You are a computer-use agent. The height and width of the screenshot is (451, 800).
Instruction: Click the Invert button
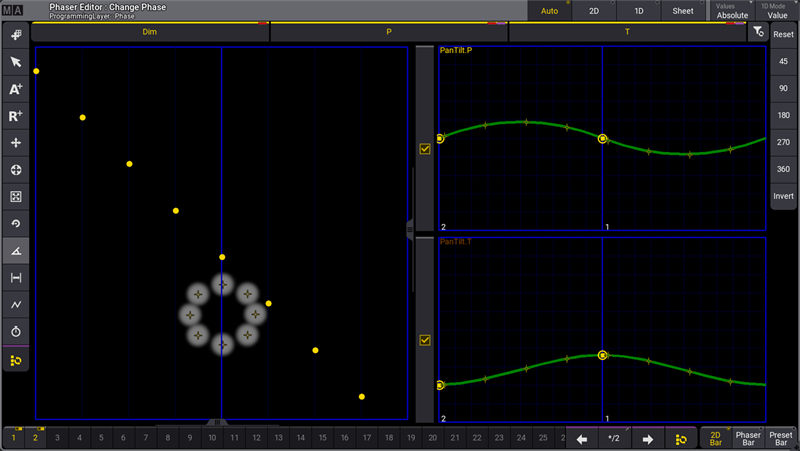(783, 196)
